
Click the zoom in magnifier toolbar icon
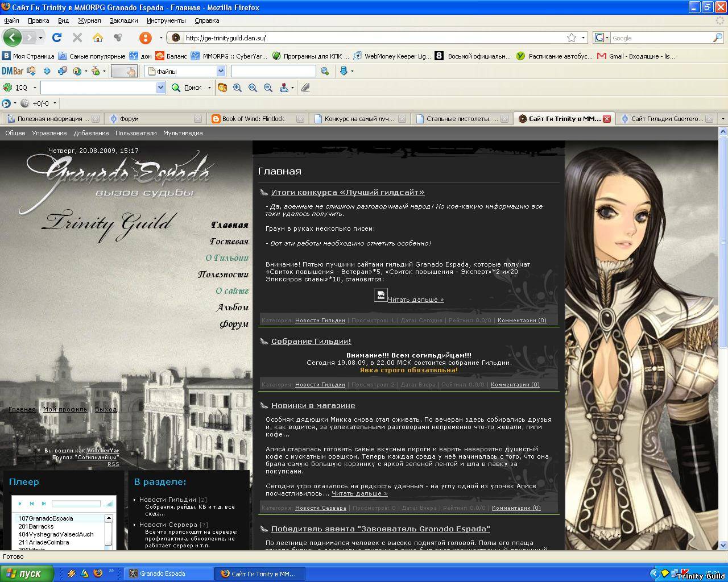coord(238,88)
